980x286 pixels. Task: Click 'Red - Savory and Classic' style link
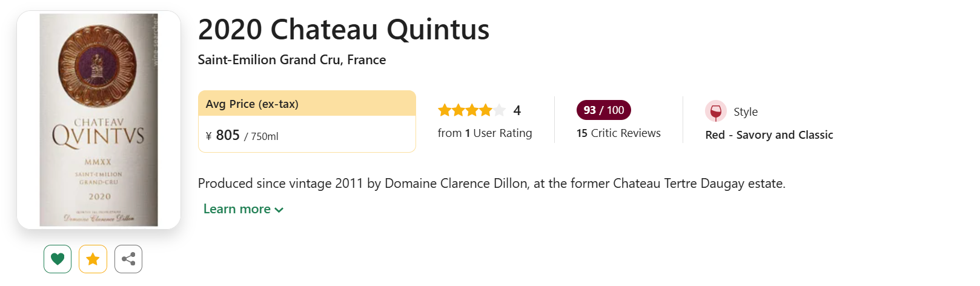[769, 135]
